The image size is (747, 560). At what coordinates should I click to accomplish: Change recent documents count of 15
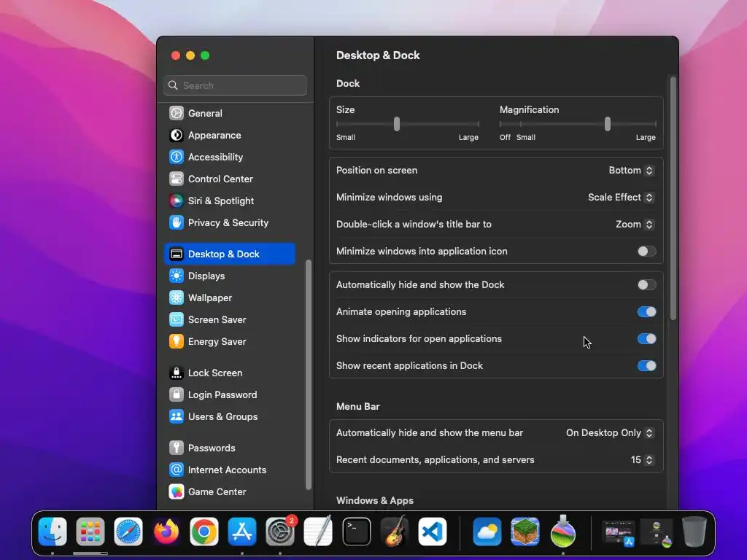(x=642, y=460)
